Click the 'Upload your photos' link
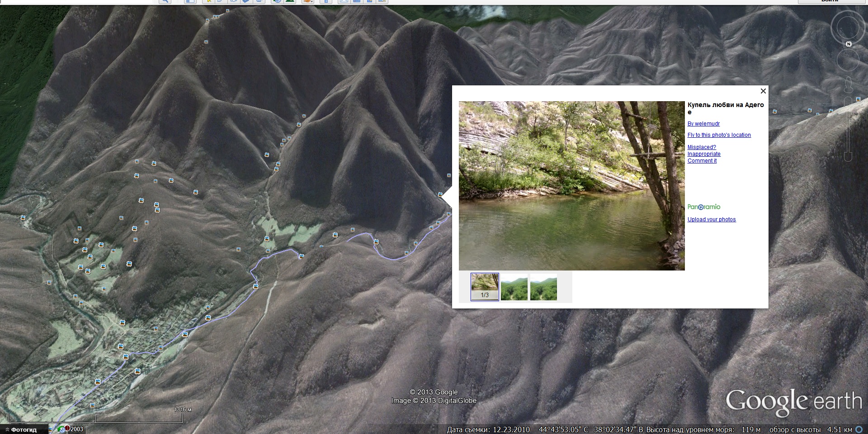The height and width of the screenshot is (434, 868). coord(712,219)
